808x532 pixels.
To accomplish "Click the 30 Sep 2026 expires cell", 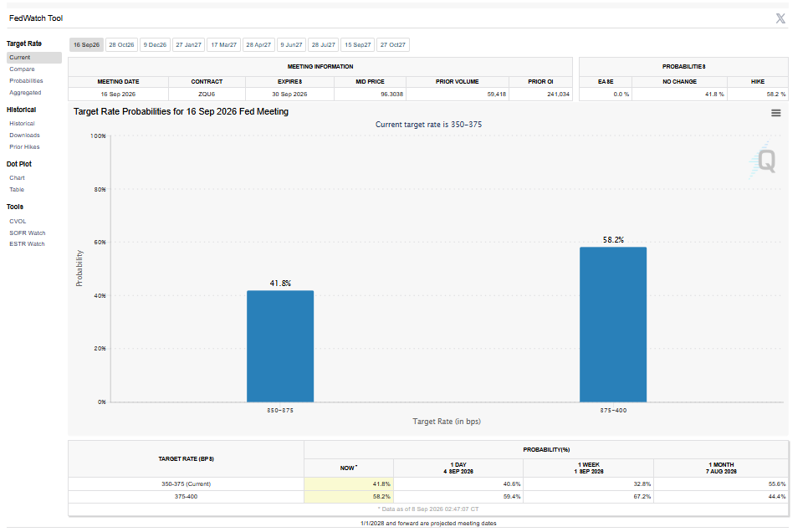I will (x=289, y=95).
